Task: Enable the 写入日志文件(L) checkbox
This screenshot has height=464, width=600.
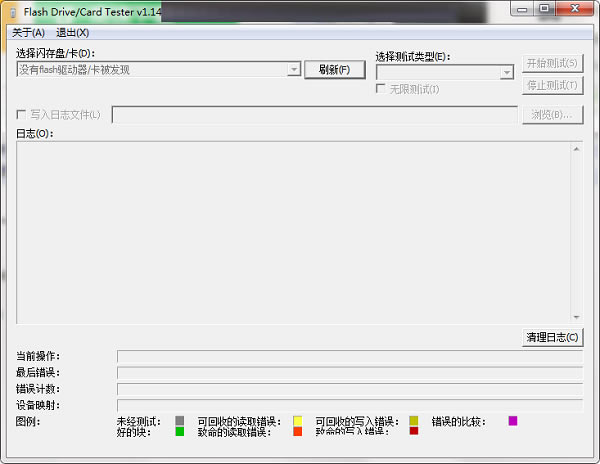Action: pyautogui.click(x=21, y=114)
